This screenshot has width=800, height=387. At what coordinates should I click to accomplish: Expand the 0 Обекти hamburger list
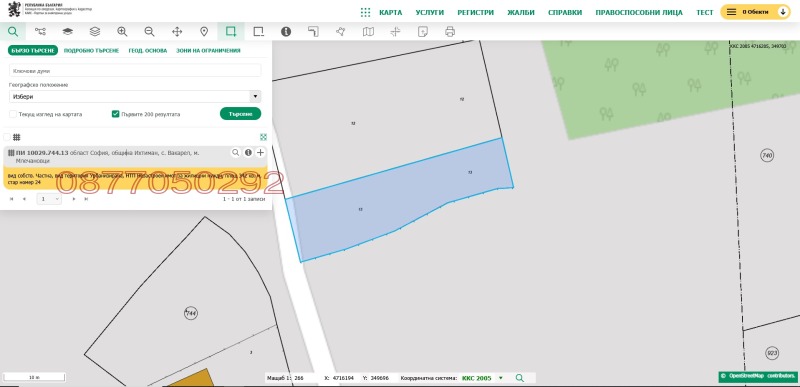tap(731, 12)
